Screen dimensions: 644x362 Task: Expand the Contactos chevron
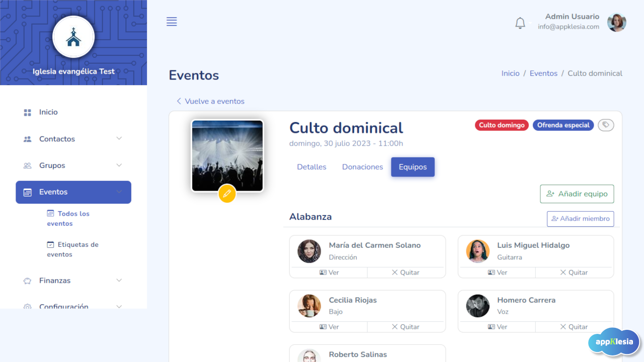click(x=119, y=138)
